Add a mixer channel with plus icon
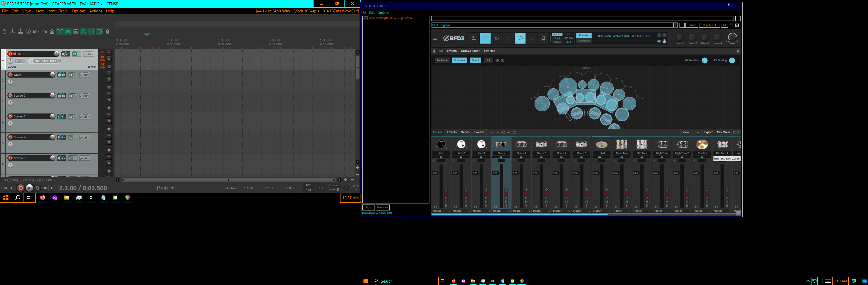868x285 pixels. 492,132
